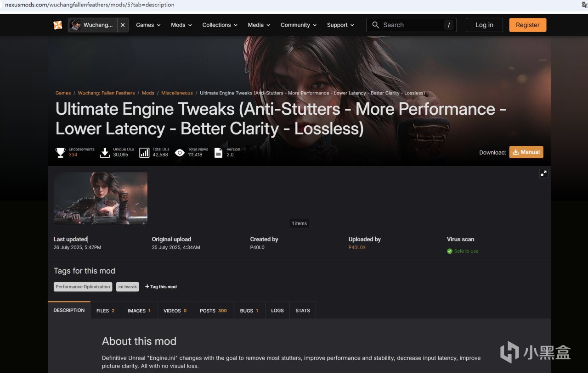Click the mod title heading

coord(281,119)
